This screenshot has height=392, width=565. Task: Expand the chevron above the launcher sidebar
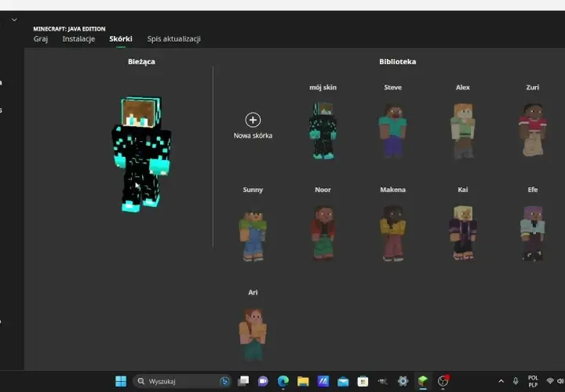pos(14,20)
